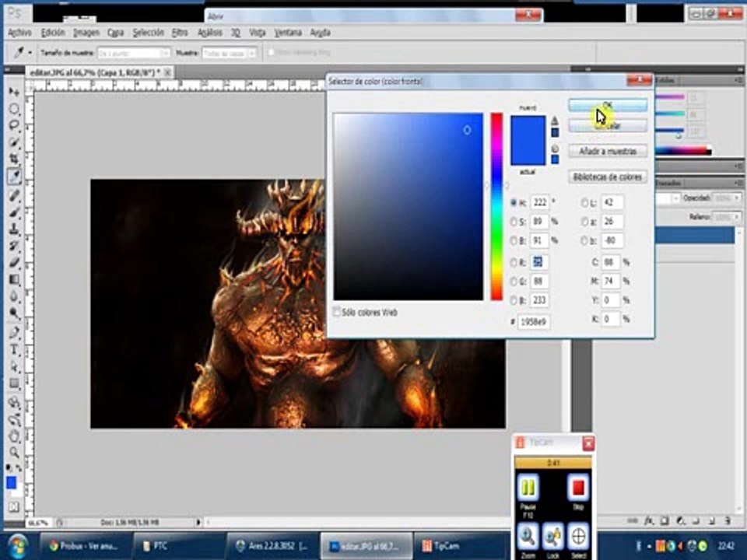Click TipCam Zoom magnifier icon

coord(528,537)
